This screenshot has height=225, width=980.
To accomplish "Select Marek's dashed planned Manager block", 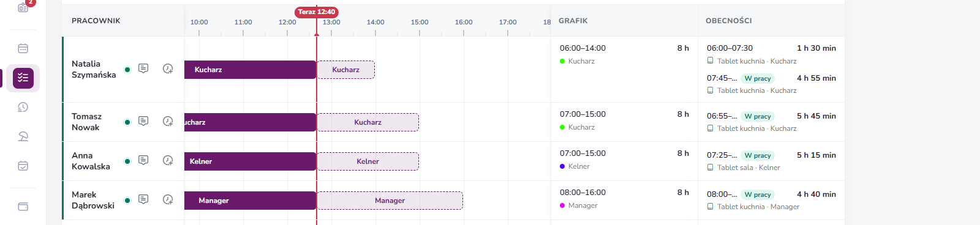I will coord(390,201).
